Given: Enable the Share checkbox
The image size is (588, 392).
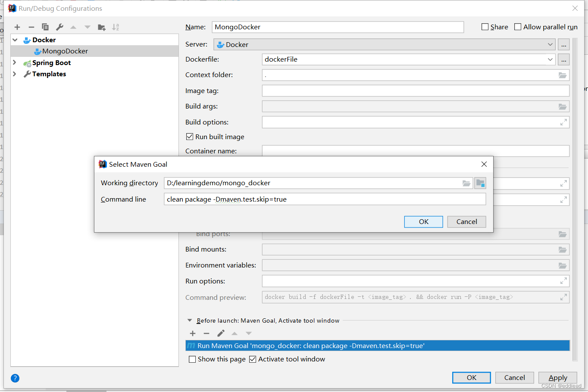Looking at the screenshot, I should coord(485,27).
